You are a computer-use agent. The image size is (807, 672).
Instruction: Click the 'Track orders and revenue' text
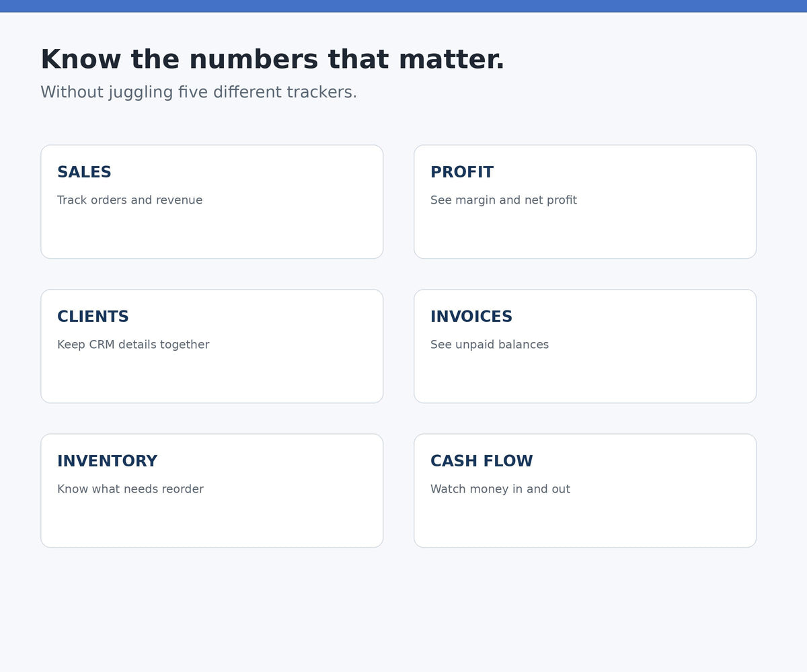click(x=130, y=200)
